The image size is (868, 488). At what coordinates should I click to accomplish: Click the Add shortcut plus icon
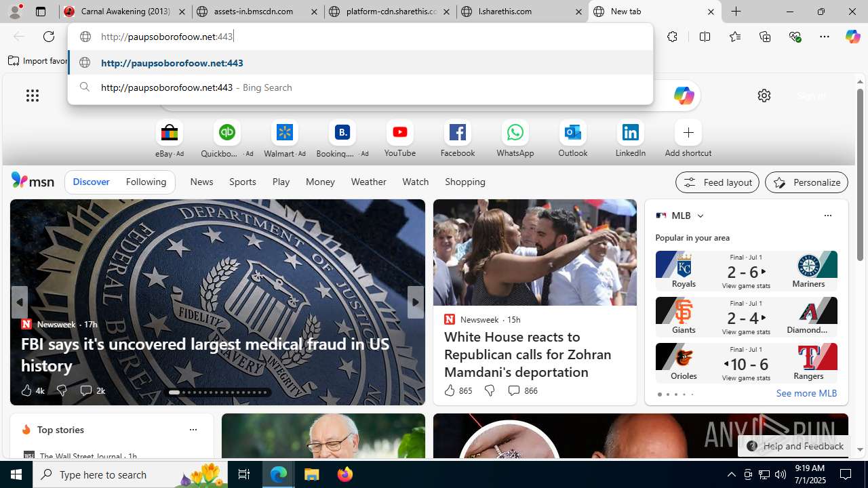688,132
